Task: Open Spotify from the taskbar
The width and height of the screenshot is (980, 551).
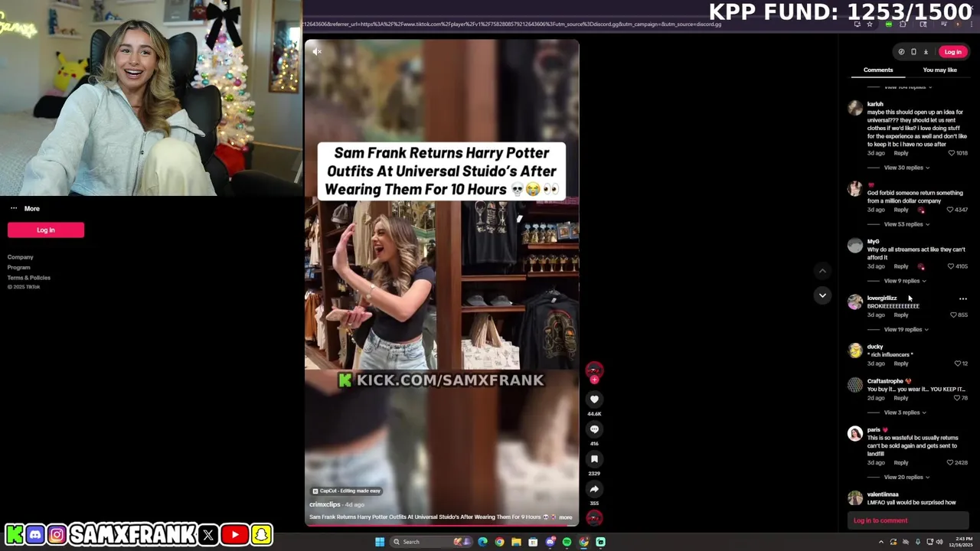Action: click(567, 542)
